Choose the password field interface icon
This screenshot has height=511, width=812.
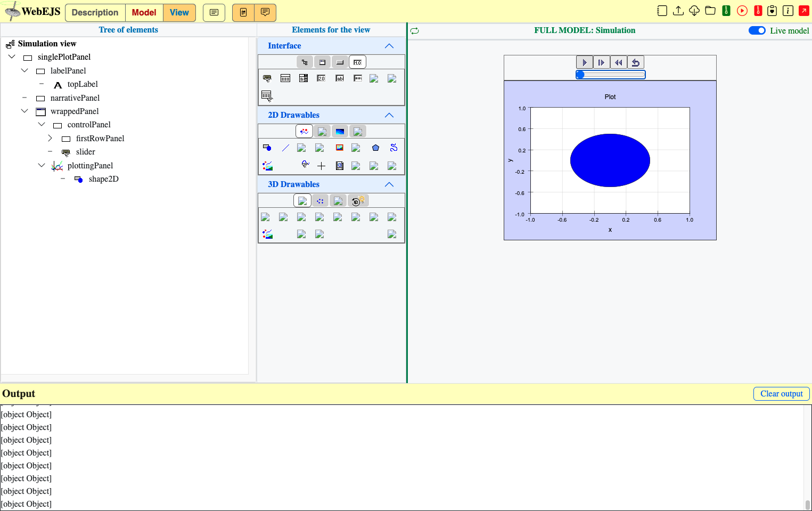pos(358,78)
